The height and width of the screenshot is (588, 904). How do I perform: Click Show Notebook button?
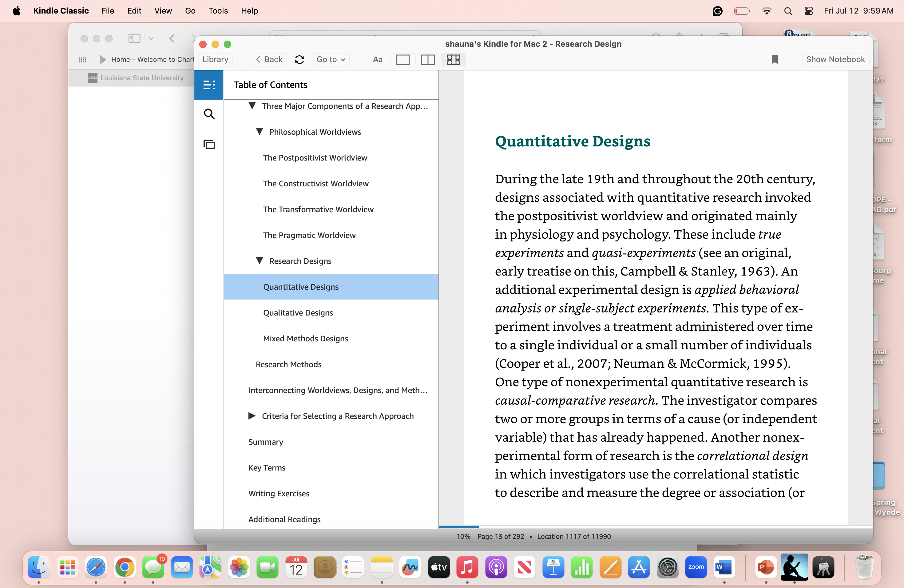click(835, 60)
